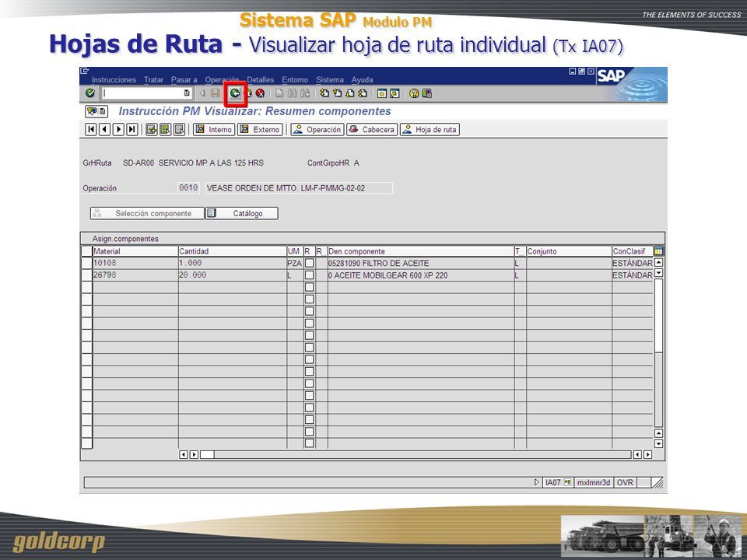Click the first-entry navigation arrow button
This screenshot has width=747, height=560.
91,129
